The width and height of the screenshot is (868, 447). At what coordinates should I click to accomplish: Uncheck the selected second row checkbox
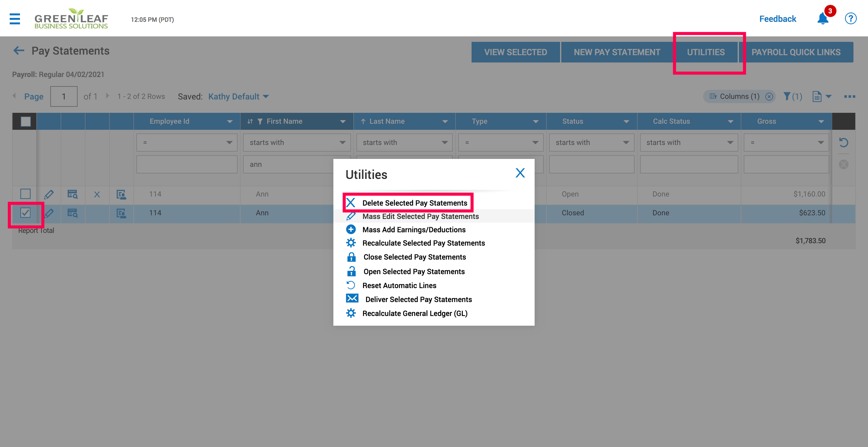25,213
